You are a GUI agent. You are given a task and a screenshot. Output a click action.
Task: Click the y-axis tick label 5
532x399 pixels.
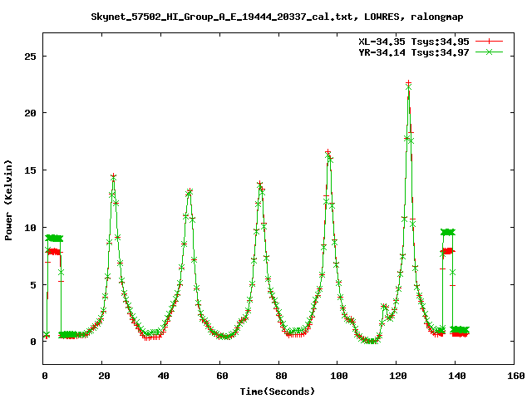(33, 284)
